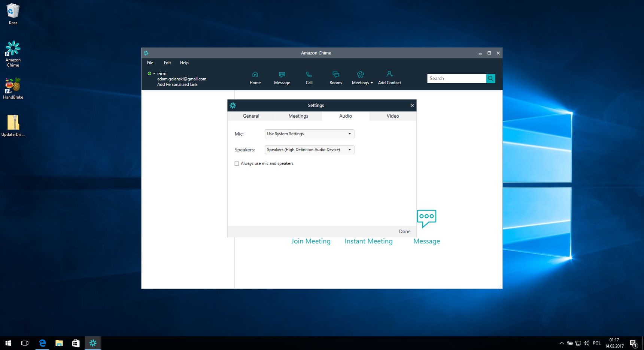The height and width of the screenshot is (350, 644).
Task: Click the large chat bubble Message icon
Action: (x=426, y=218)
